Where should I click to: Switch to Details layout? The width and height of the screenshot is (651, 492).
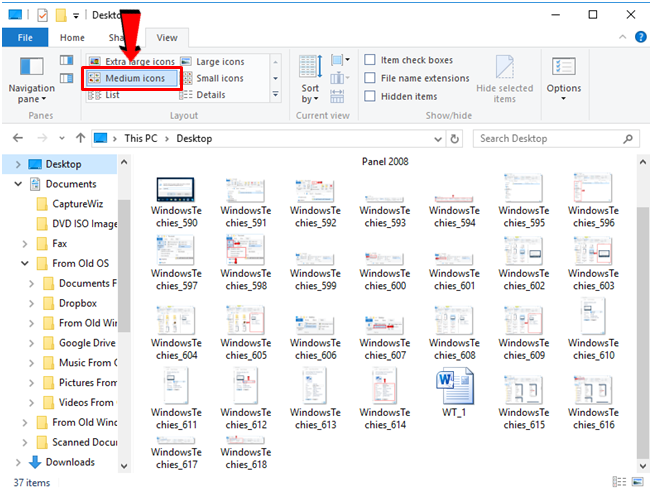click(x=203, y=95)
